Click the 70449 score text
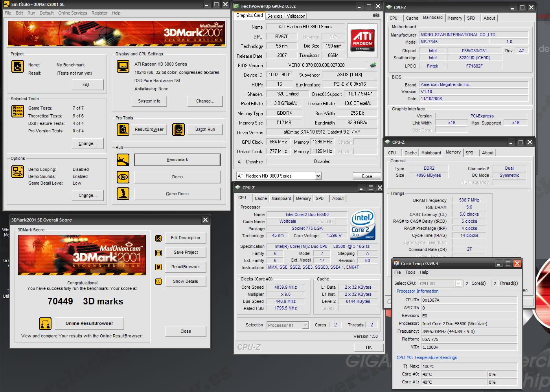 pos(60,302)
